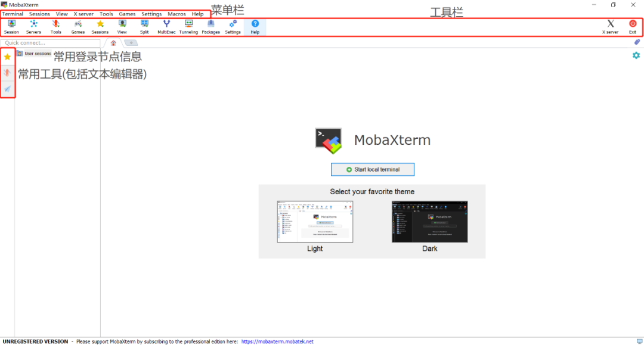This screenshot has height=345, width=644.
Task: Open Settings from the toolbar
Action: (233, 26)
